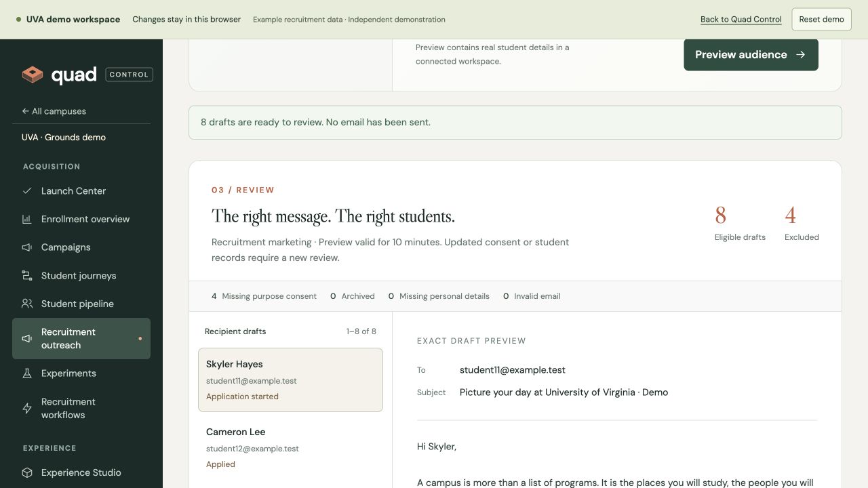The height and width of the screenshot is (488, 868).
Task: Open Recruitment outreach in the sidebar
Action: (x=81, y=338)
